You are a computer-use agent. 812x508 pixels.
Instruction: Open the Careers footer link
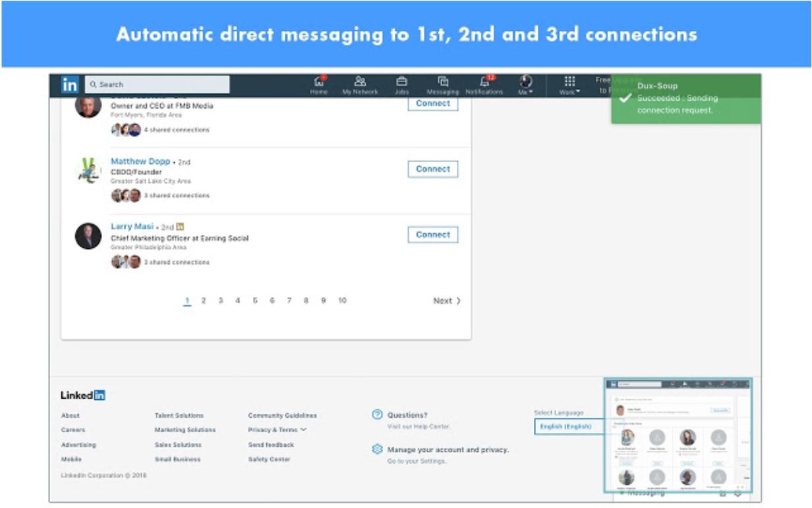click(73, 430)
